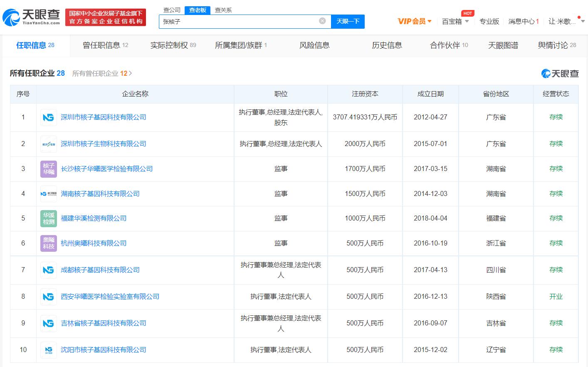Open the VIP会员 dropdown
The width and height of the screenshot is (588, 367).
[415, 21]
